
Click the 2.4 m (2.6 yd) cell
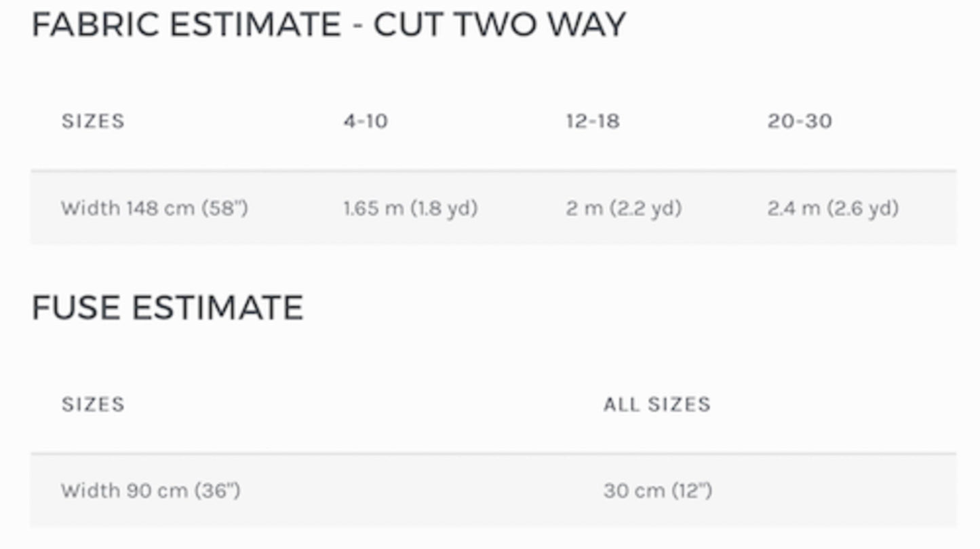(833, 208)
